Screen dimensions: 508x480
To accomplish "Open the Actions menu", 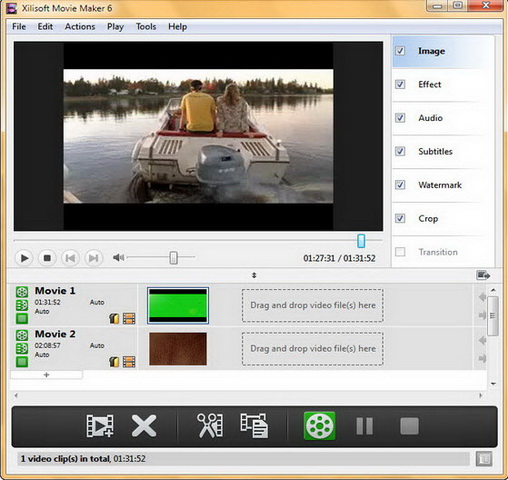I will click(80, 27).
